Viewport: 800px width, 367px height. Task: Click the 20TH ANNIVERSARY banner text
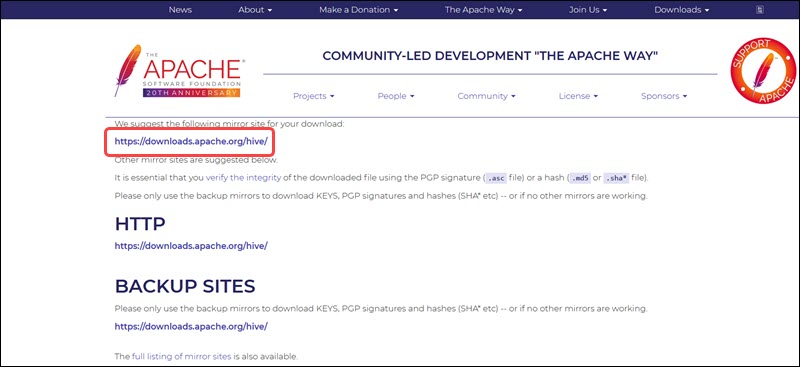point(191,93)
